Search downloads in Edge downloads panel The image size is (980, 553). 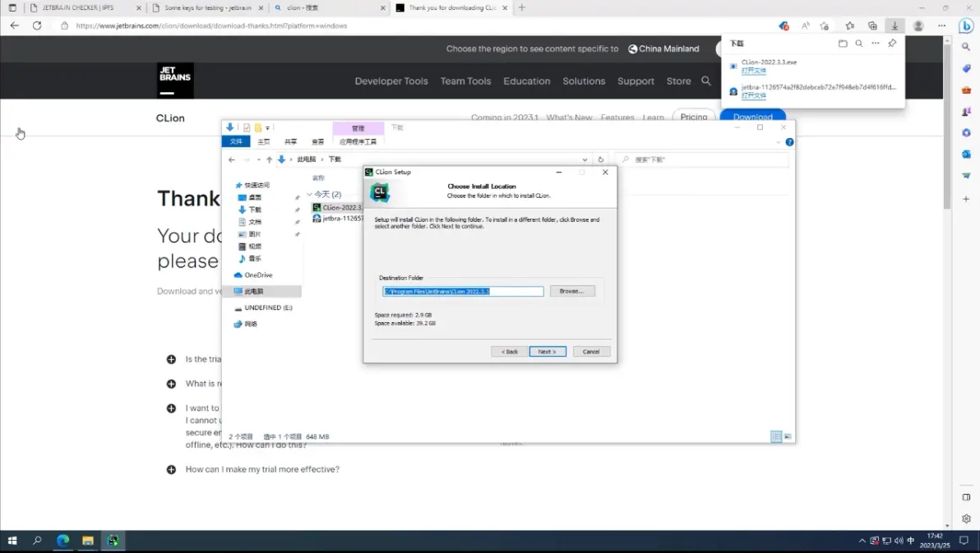tap(859, 43)
